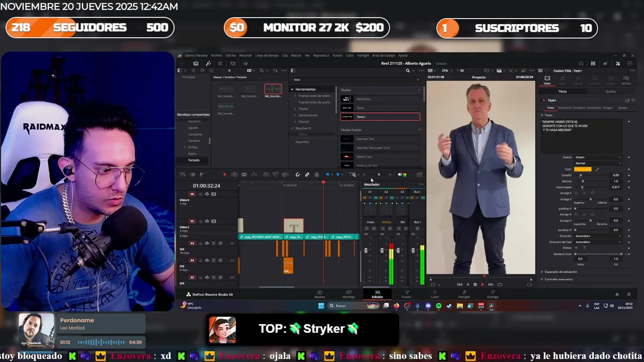Select the MultiTexto title effect

tap(380, 99)
